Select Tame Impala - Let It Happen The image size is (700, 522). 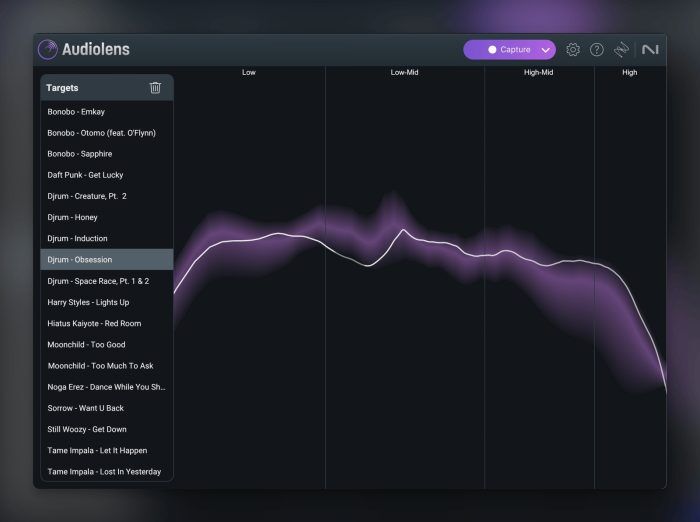(x=97, y=450)
